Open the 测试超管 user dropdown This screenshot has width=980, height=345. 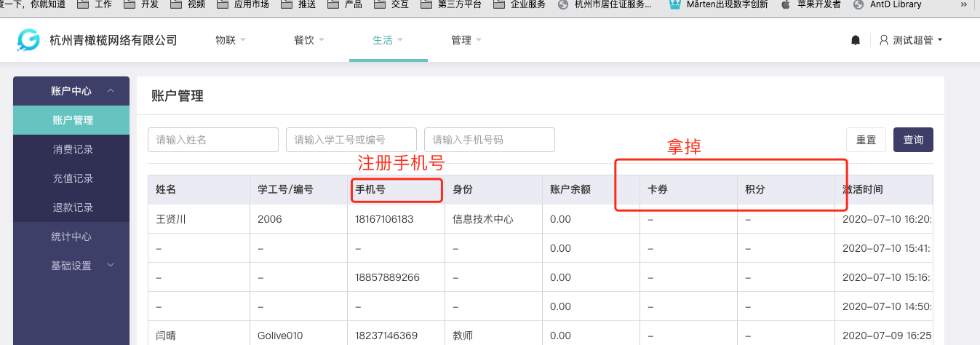[x=911, y=40]
